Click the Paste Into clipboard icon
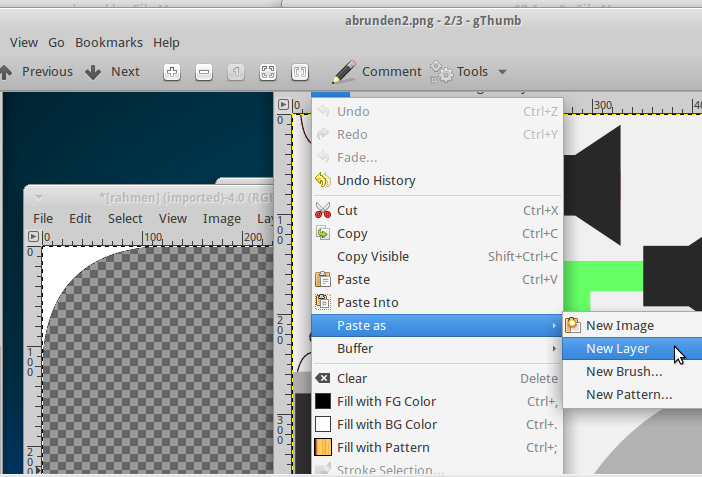This screenshot has height=477, width=702. 323,302
